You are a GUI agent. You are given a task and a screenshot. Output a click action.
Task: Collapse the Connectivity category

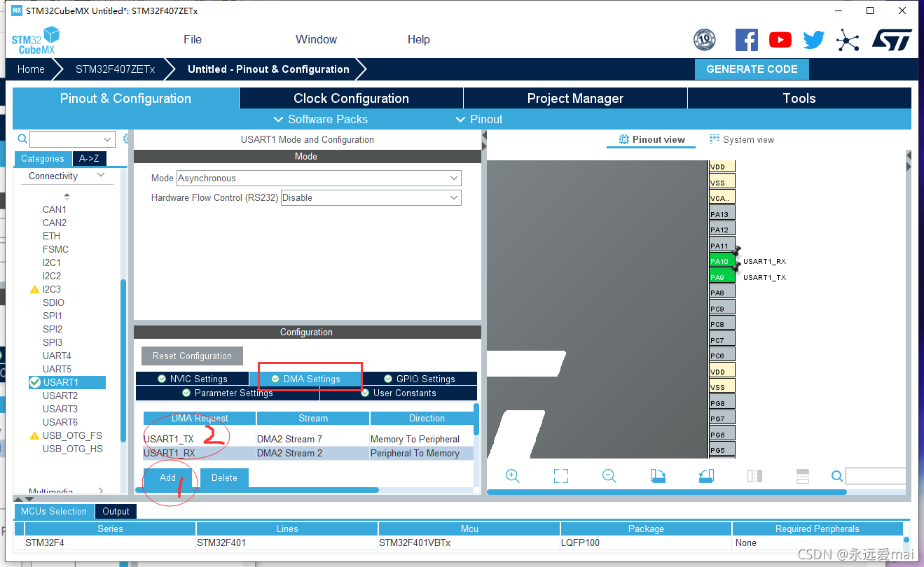(101, 175)
